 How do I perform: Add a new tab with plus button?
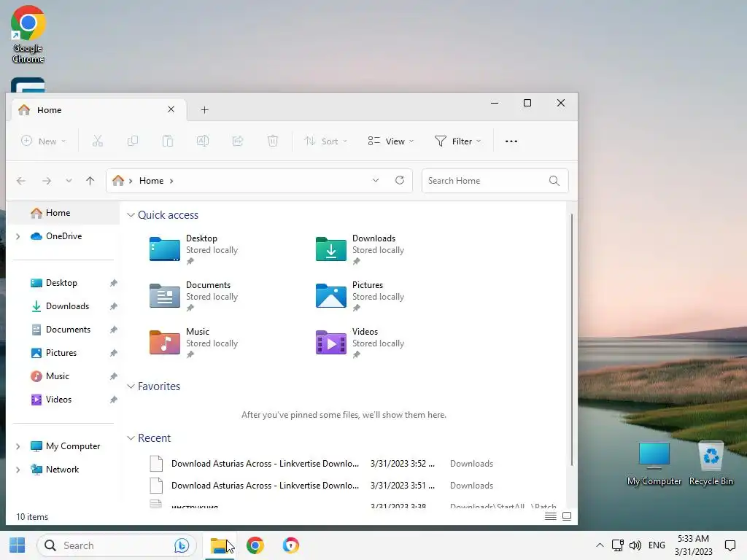click(205, 110)
